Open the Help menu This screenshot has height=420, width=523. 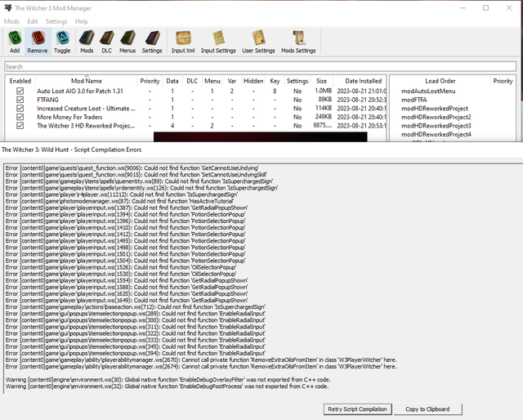(x=82, y=21)
